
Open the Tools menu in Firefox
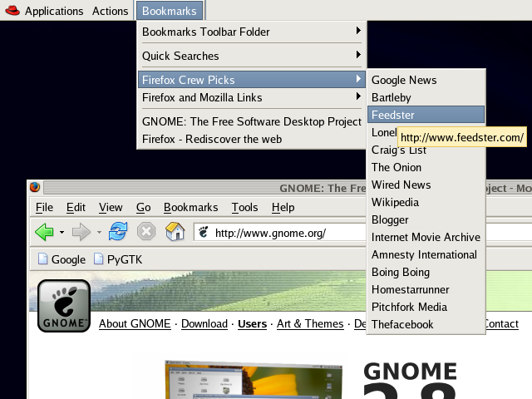244,207
